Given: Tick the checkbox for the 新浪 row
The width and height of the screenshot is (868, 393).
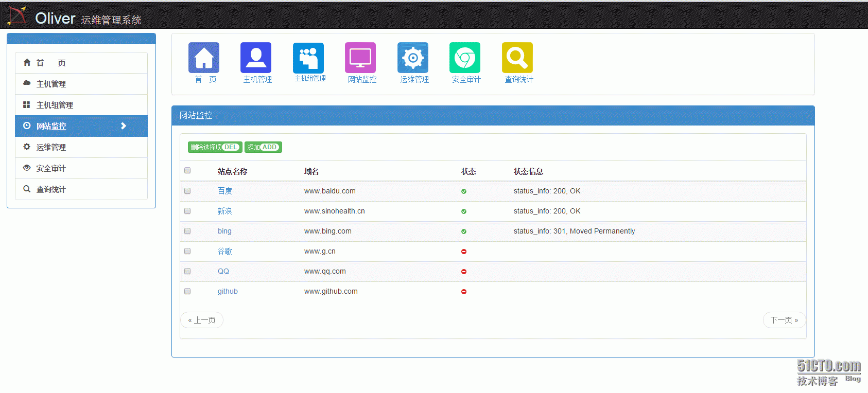Looking at the screenshot, I should (x=187, y=211).
